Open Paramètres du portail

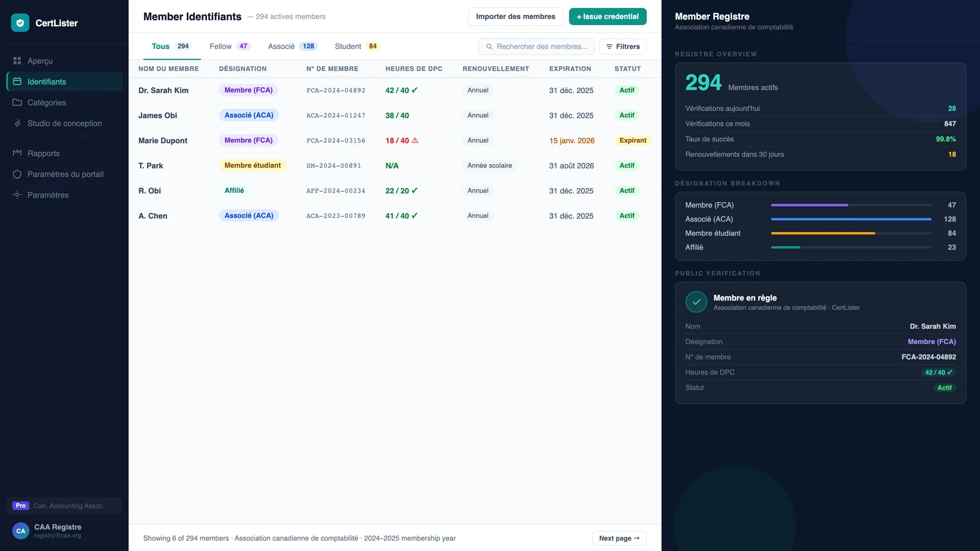(64, 174)
